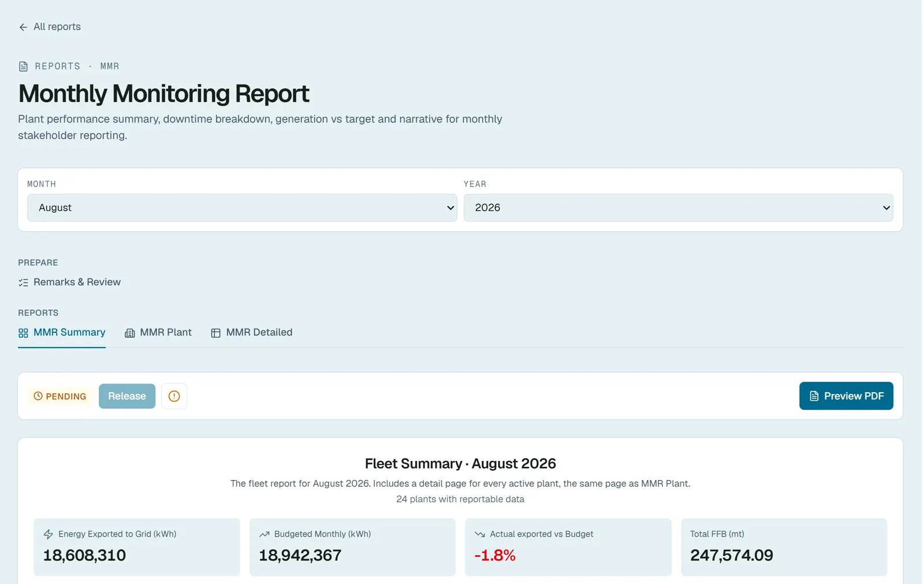The image size is (924, 584).
Task: Click the REPORTS breadcrumb label
Action: tap(58, 66)
